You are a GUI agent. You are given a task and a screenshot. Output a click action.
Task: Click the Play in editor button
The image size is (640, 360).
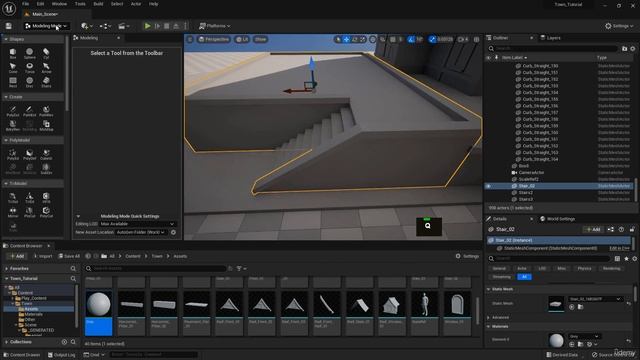coord(147,26)
